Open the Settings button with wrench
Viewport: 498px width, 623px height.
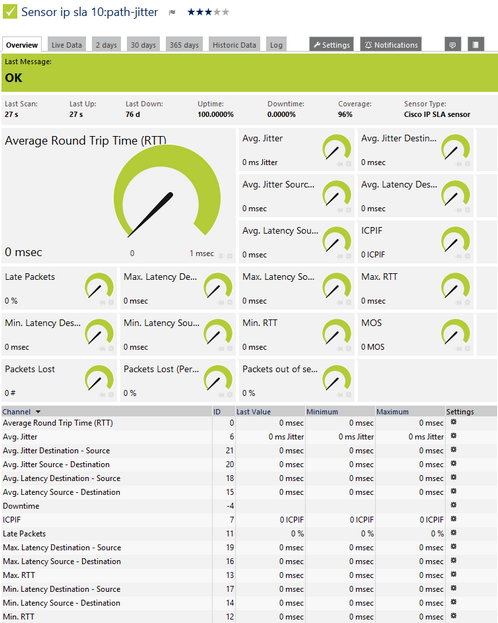coord(332,44)
